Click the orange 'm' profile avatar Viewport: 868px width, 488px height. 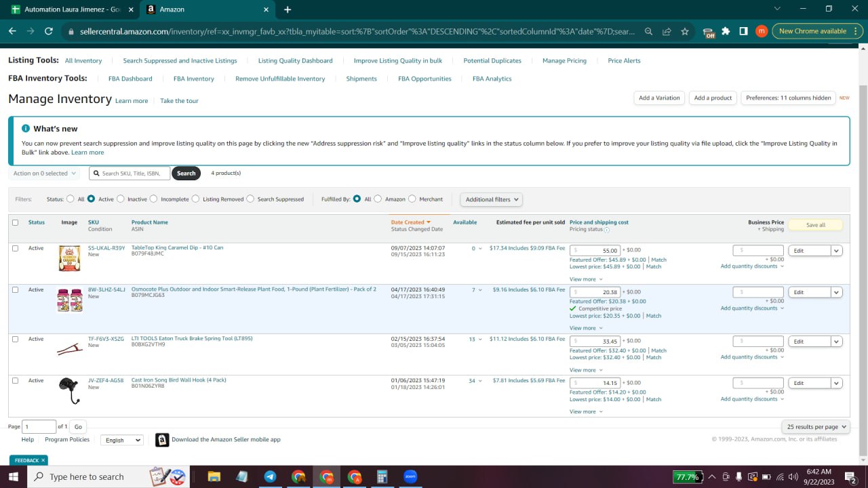click(x=762, y=31)
